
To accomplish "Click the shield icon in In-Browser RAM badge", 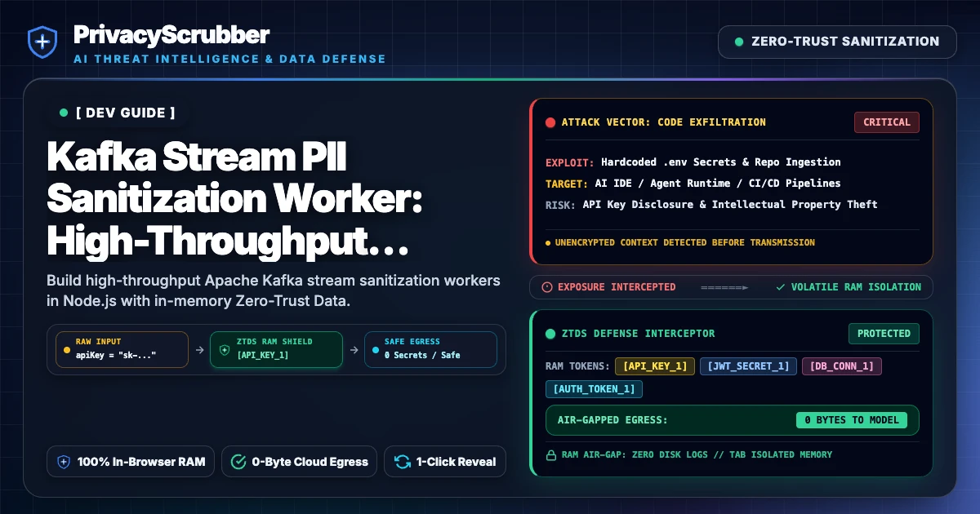I will pyautogui.click(x=65, y=462).
